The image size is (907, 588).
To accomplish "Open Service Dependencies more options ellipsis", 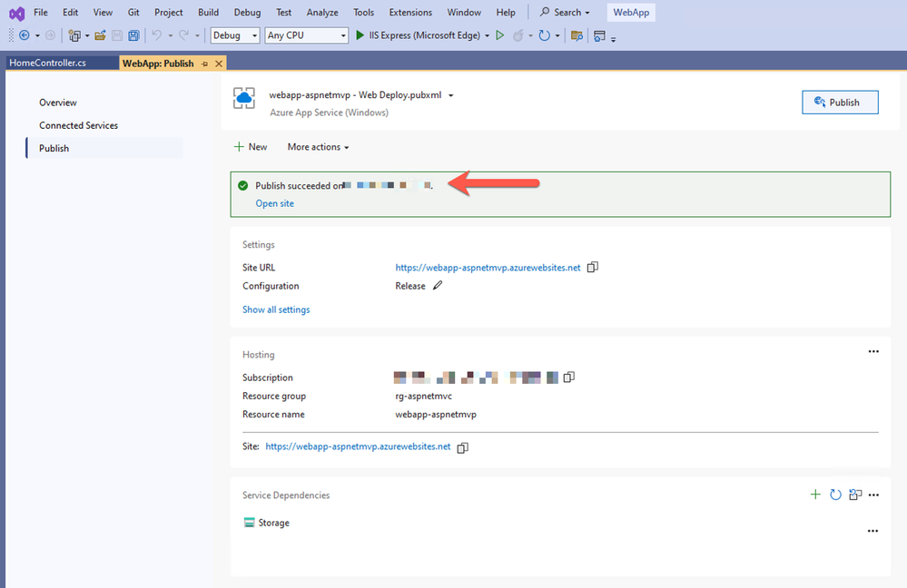I will click(873, 495).
